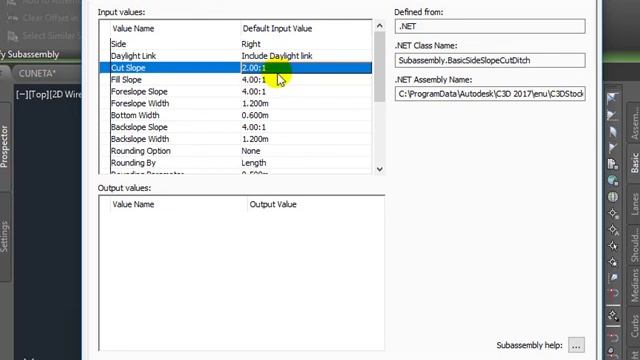Screen dimensions: 640x360
Task: Click the Bottom Width value 0.600m
Action: [x=255, y=115]
